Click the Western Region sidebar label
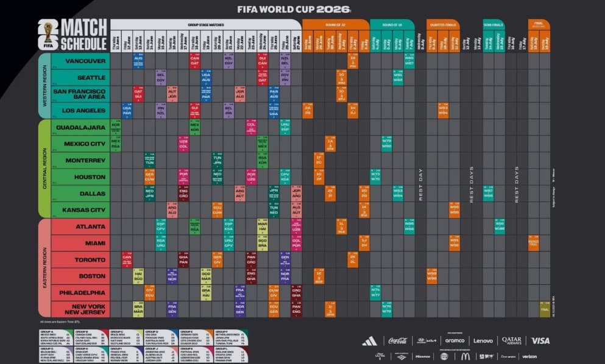This screenshot has width=605, height=364. [x=44, y=85]
